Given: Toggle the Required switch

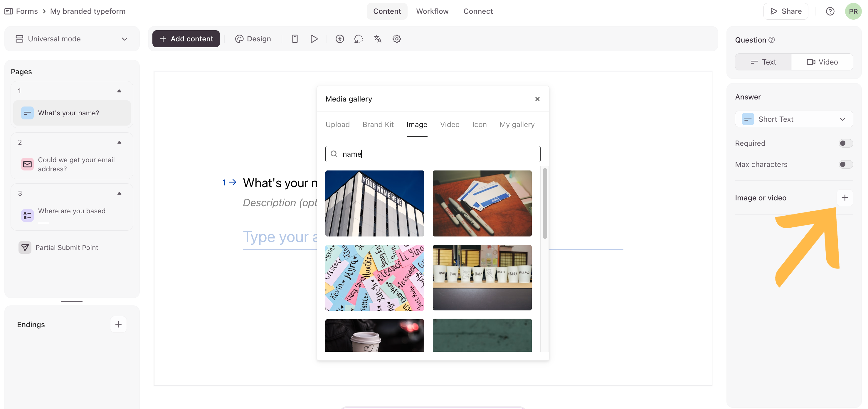Looking at the screenshot, I should [x=845, y=143].
